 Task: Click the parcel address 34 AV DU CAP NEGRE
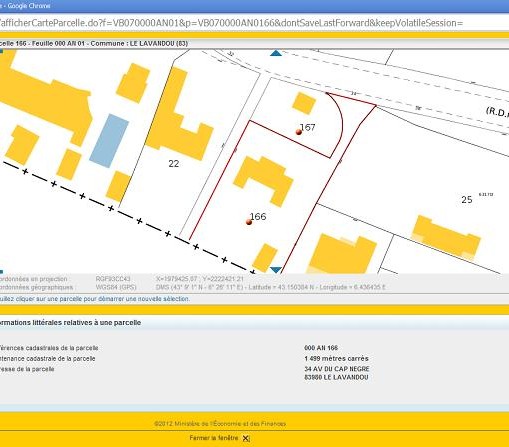[x=337, y=369]
